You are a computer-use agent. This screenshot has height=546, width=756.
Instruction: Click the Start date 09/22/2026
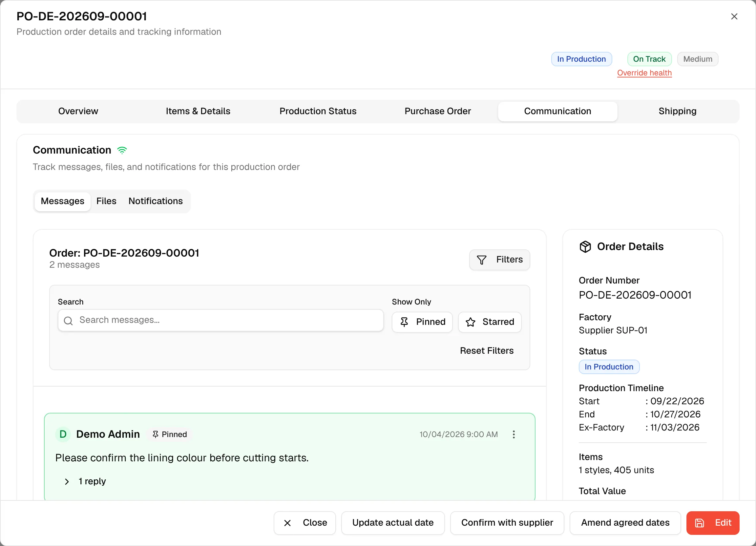point(677,401)
